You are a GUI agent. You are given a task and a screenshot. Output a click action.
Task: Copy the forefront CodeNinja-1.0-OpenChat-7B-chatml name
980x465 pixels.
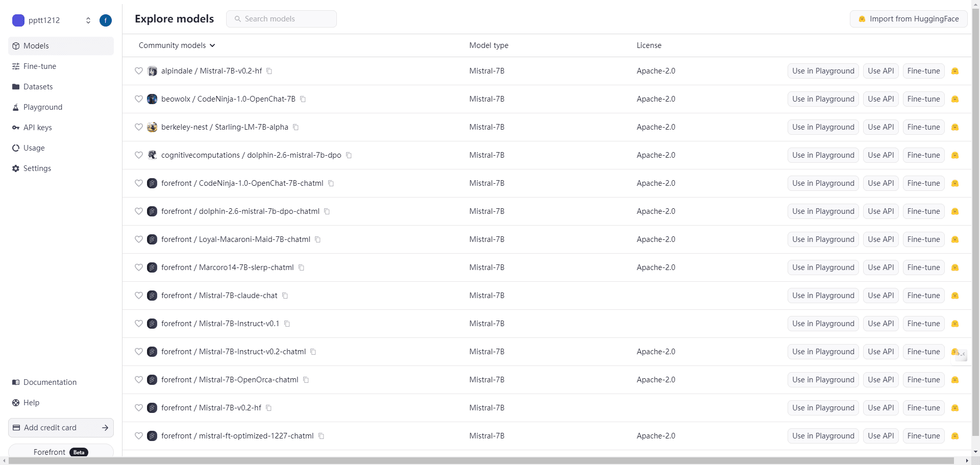331,183
